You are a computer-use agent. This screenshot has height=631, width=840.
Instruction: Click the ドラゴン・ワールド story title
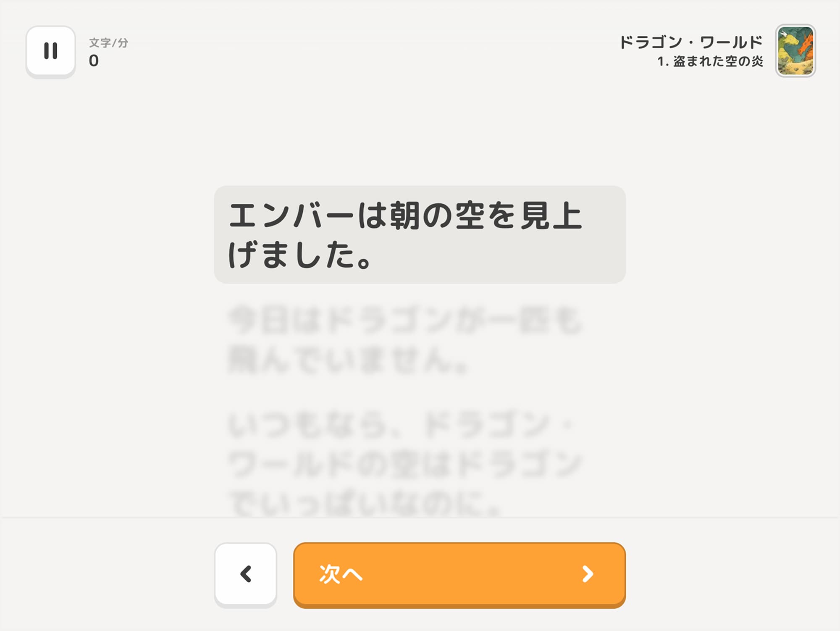tap(691, 42)
